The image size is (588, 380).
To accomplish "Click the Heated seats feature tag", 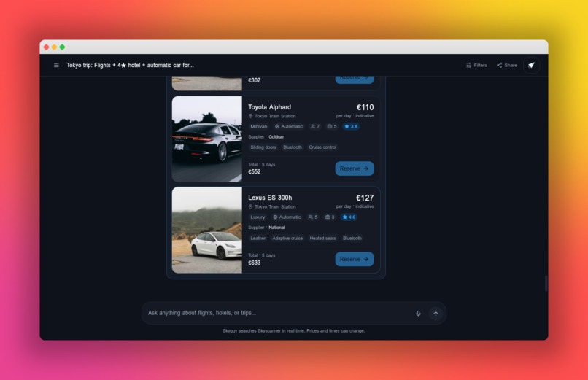I will (323, 239).
